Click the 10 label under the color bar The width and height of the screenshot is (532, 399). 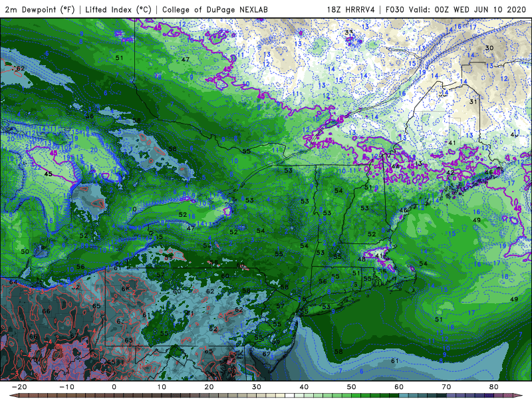tap(162, 387)
